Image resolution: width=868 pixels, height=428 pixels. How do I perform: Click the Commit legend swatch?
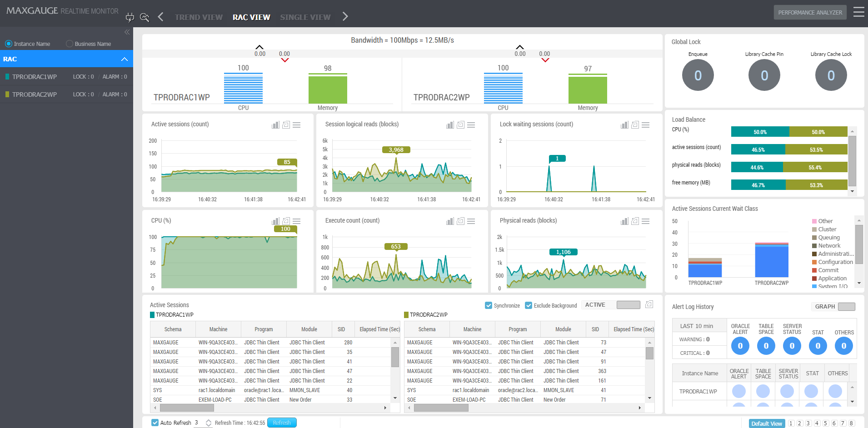pyautogui.click(x=814, y=270)
